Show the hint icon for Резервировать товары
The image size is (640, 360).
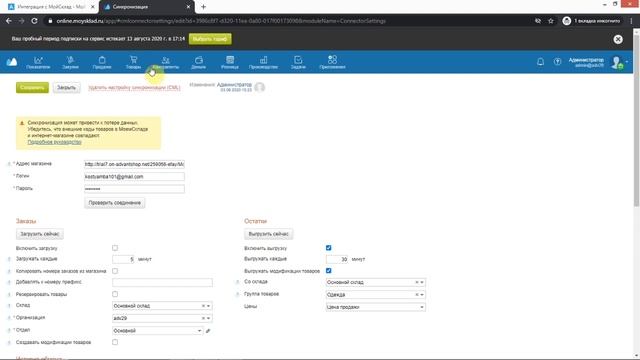(9, 294)
